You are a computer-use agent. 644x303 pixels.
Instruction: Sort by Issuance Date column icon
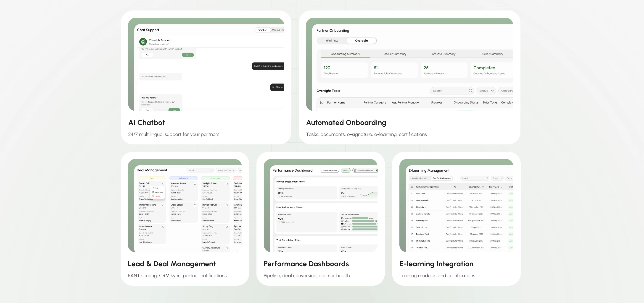click(x=483, y=187)
